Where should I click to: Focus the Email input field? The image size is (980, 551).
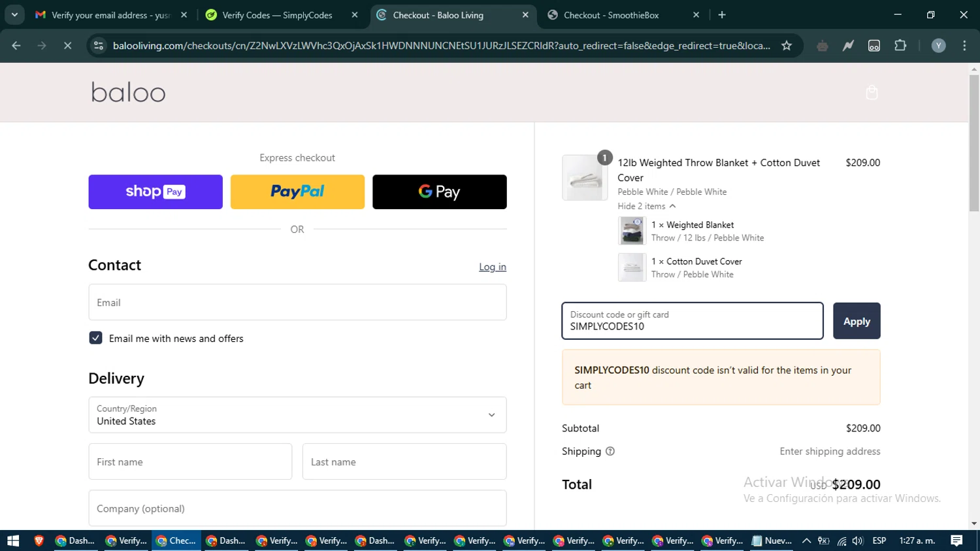[x=297, y=302]
